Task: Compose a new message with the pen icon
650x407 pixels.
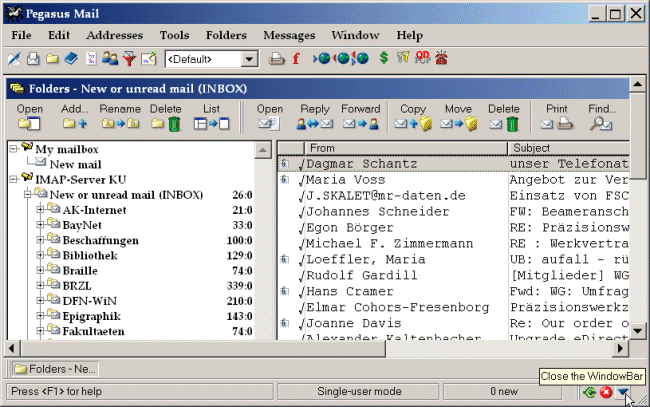Action: pos(14,59)
